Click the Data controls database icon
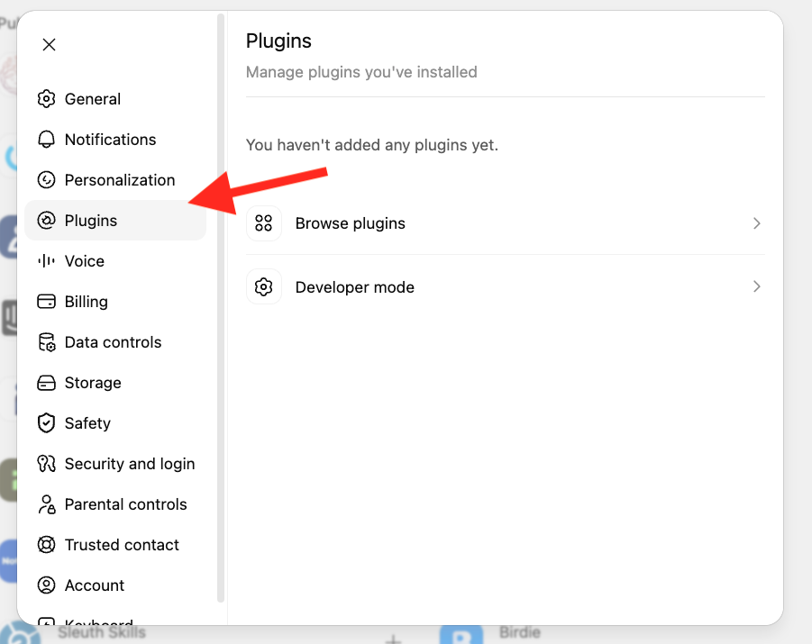812x644 pixels. [x=46, y=342]
